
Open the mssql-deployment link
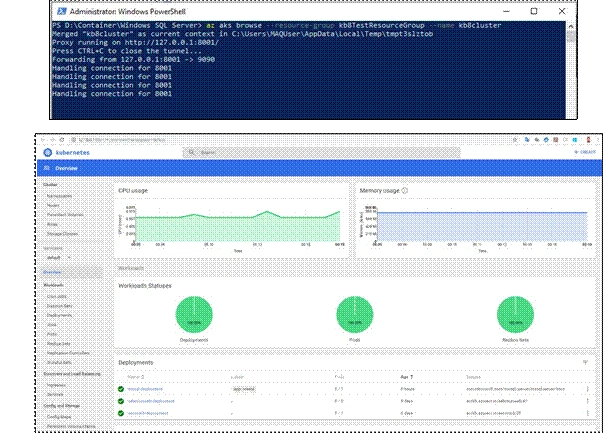pyautogui.click(x=145, y=389)
